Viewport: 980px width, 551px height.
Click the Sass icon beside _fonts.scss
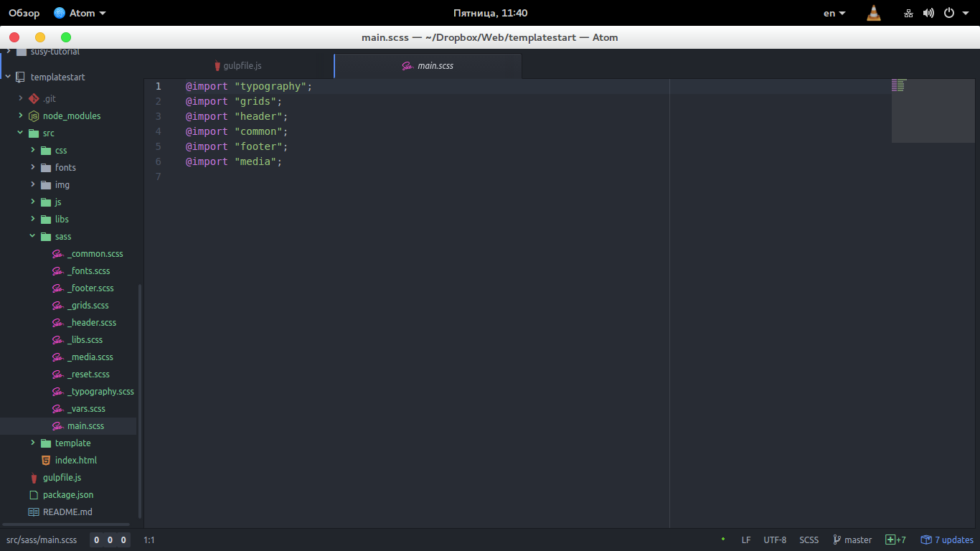click(57, 271)
